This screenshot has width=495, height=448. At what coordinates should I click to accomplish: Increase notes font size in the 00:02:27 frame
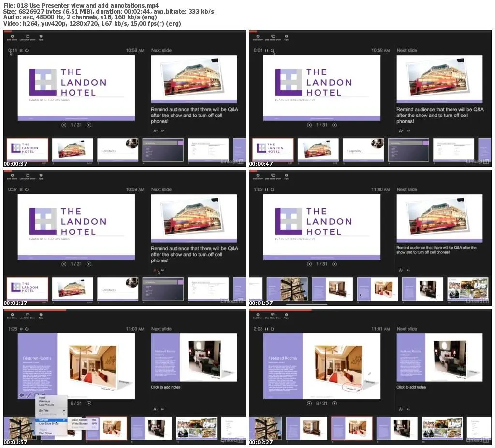(x=401, y=409)
